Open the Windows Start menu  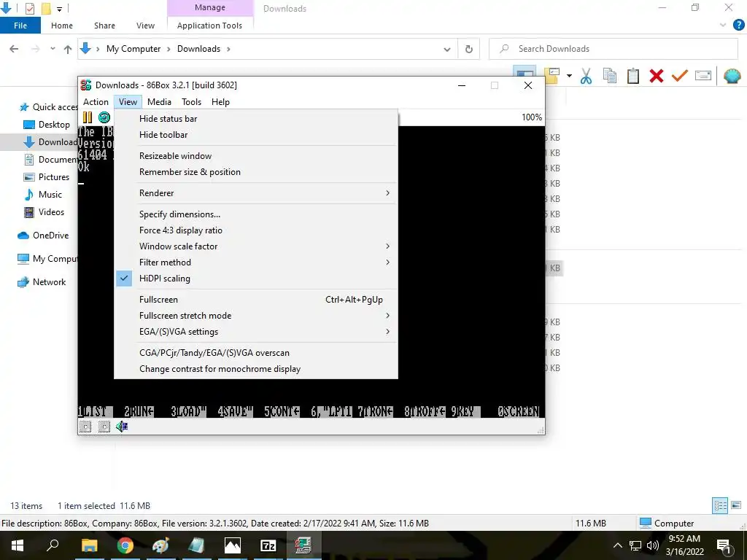click(x=18, y=545)
